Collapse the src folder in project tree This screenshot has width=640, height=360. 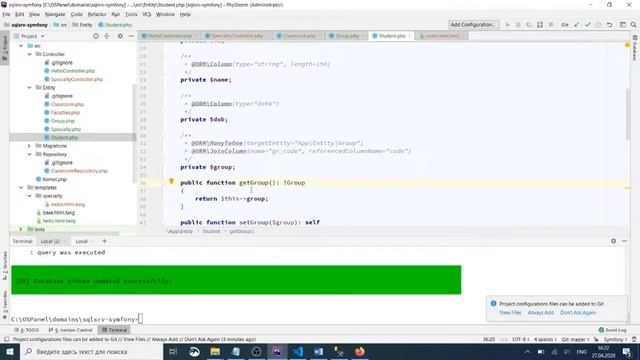coord(21,46)
